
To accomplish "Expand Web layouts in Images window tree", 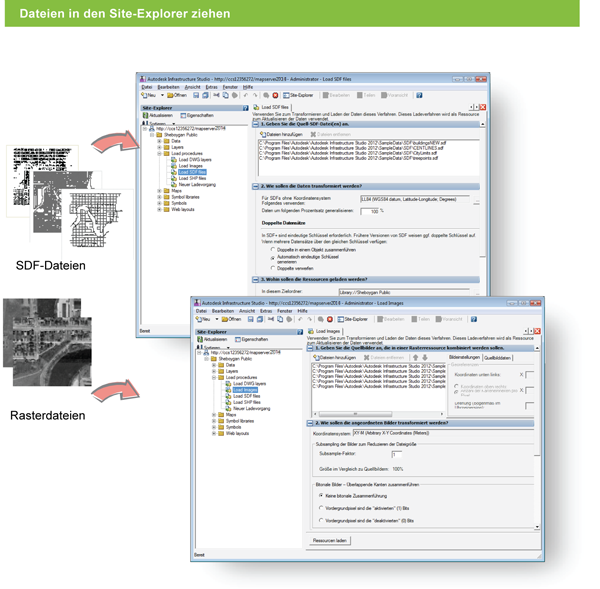I will click(214, 434).
